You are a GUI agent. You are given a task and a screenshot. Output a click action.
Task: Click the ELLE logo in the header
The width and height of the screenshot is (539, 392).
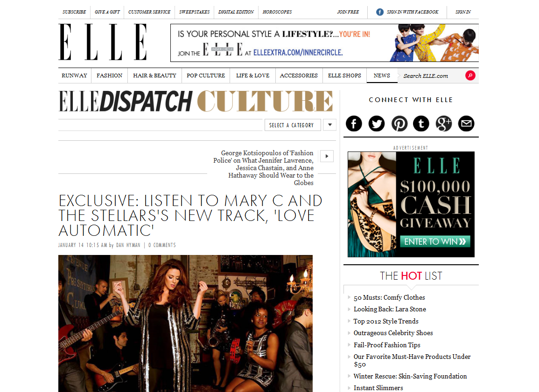pyautogui.click(x=103, y=42)
